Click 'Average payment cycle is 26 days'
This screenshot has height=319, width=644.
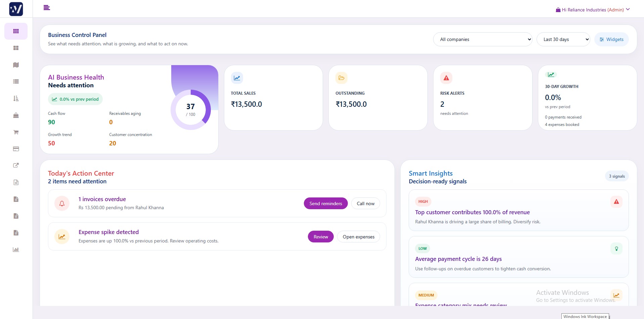tap(458, 259)
